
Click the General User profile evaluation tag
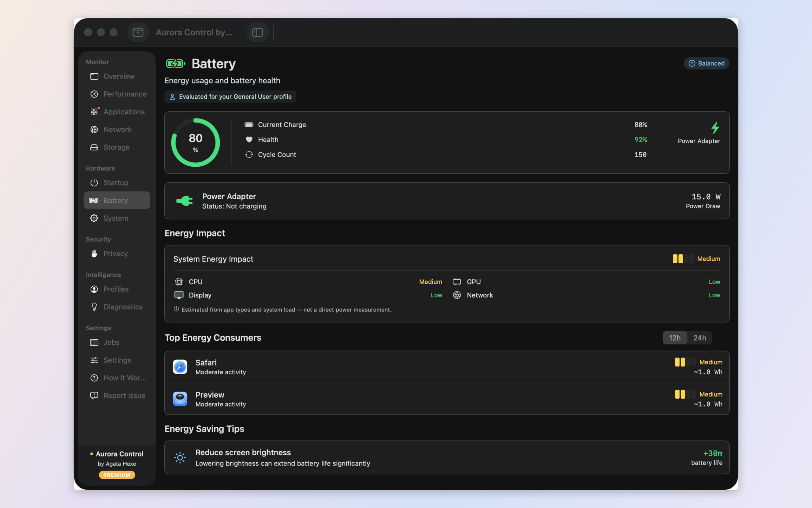click(x=231, y=97)
